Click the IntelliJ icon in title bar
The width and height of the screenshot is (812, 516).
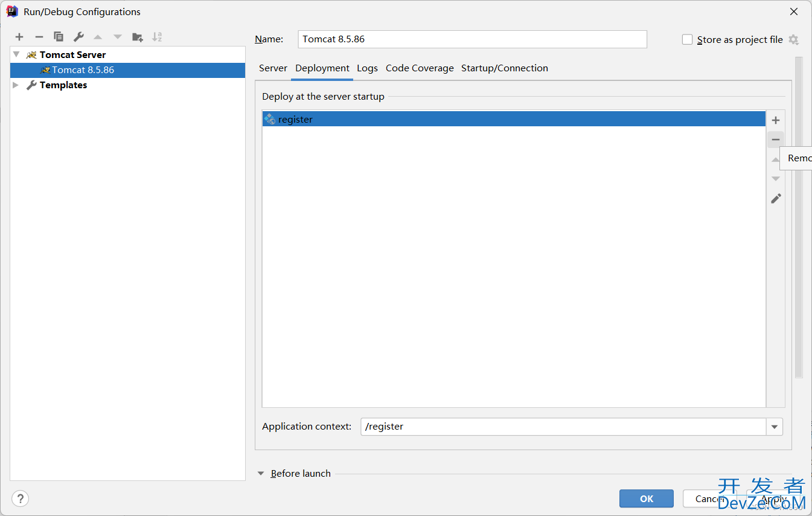click(x=12, y=11)
